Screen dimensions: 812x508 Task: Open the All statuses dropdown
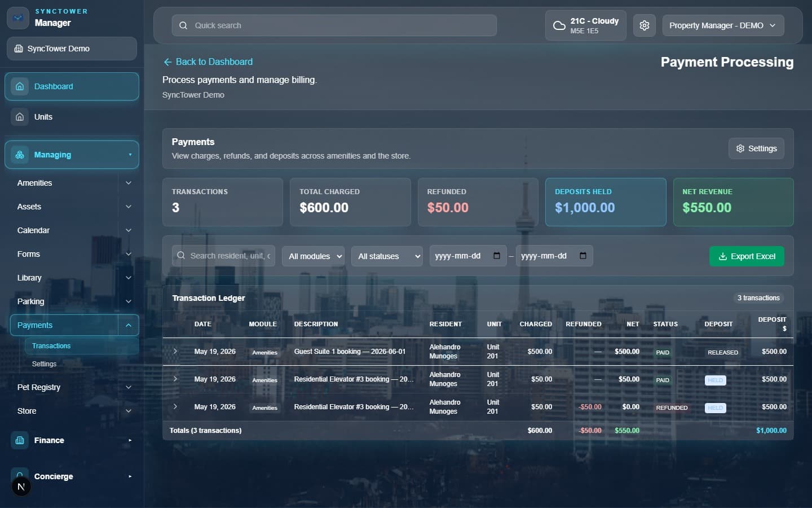tap(387, 256)
